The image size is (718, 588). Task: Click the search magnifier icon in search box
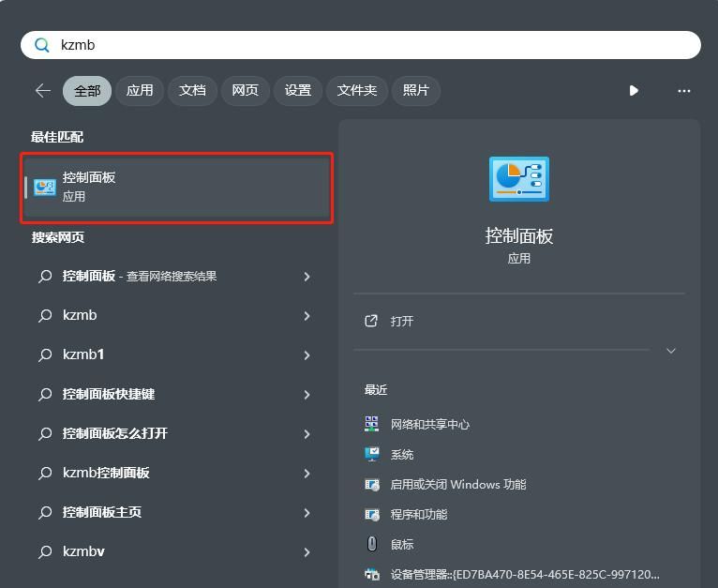point(41,45)
